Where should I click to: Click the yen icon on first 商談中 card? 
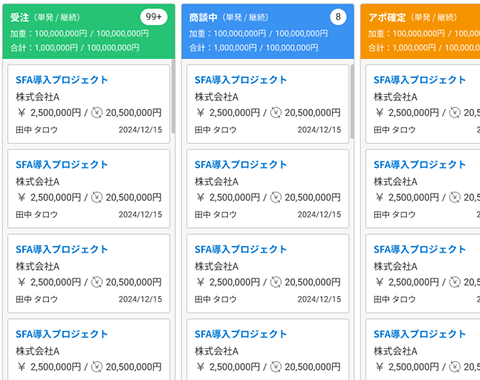(x=201, y=113)
